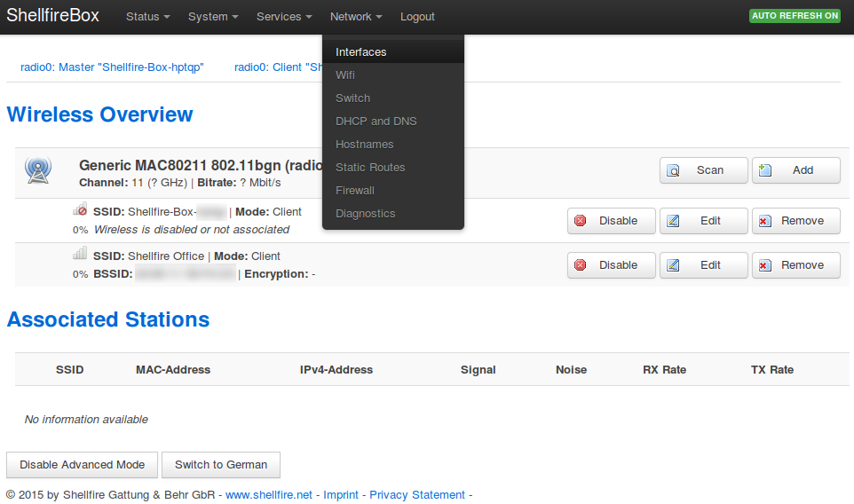Screen dimensions: 854x504
Task: Click the Wireless Overview heading
Action: (99, 114)
